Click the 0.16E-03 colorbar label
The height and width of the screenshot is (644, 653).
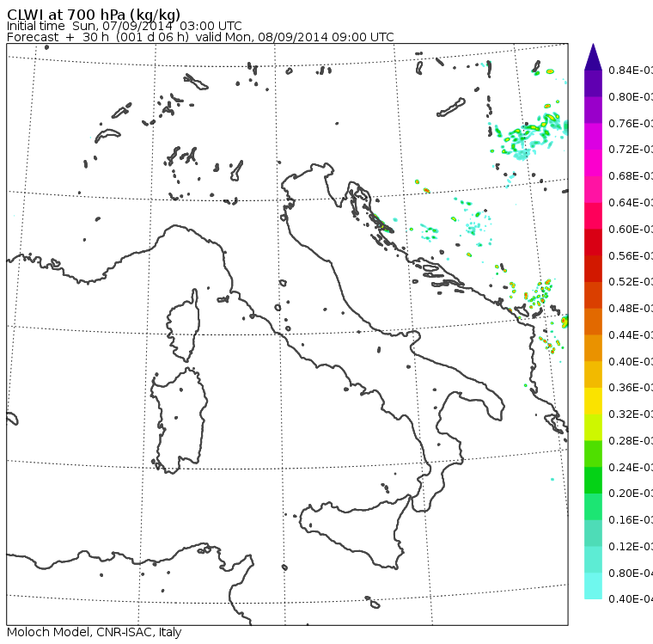[x=631, y=520]
